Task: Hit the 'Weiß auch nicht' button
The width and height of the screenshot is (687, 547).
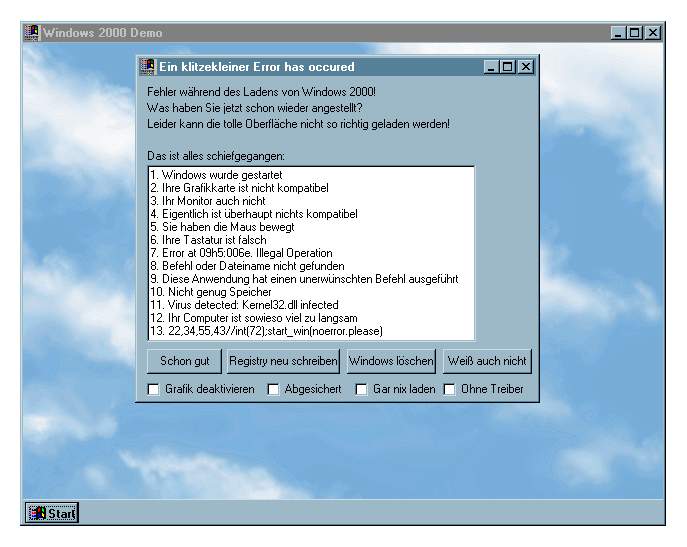Action: click(487, 361)
